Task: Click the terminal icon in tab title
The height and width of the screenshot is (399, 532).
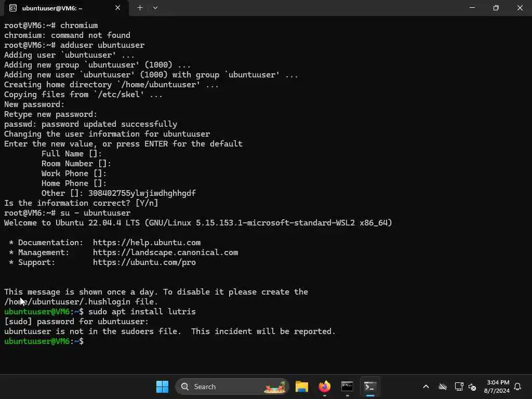Action: point(13,8)
